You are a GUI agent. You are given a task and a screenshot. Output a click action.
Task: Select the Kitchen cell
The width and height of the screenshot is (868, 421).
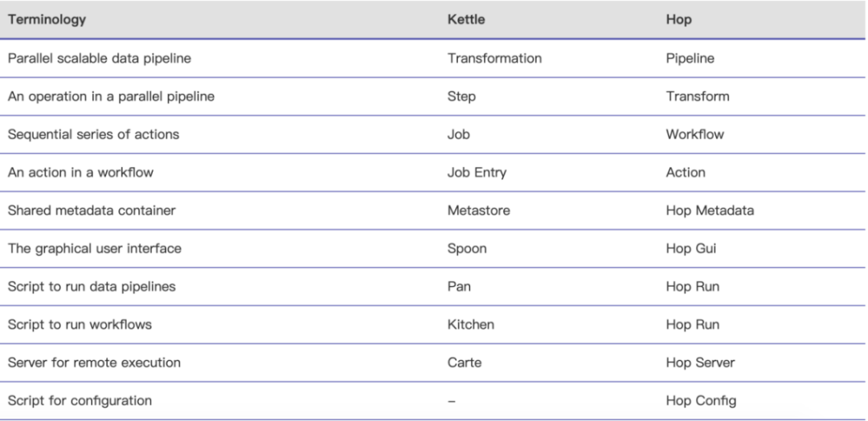point(471,325)
